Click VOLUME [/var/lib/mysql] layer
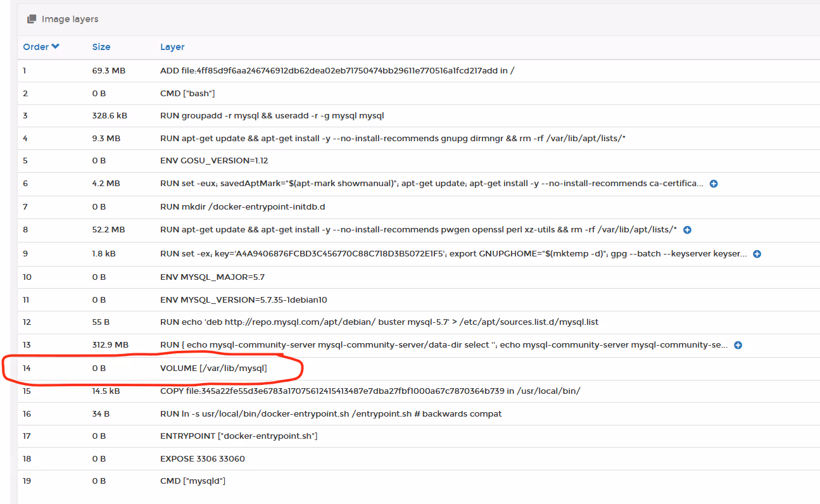Screen dimensions: 820x504 pyautogui.click(x=213, y=368)
